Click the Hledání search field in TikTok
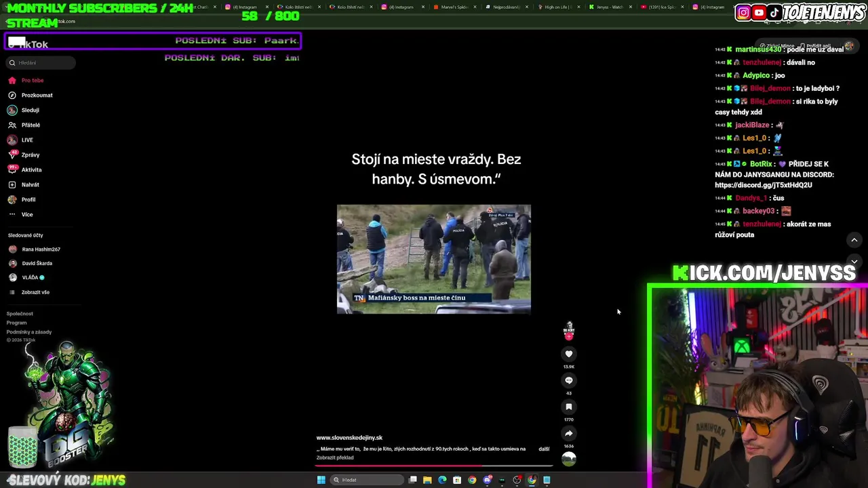The image size is (868, 488). pyautogui.click(x=41, y=62)
